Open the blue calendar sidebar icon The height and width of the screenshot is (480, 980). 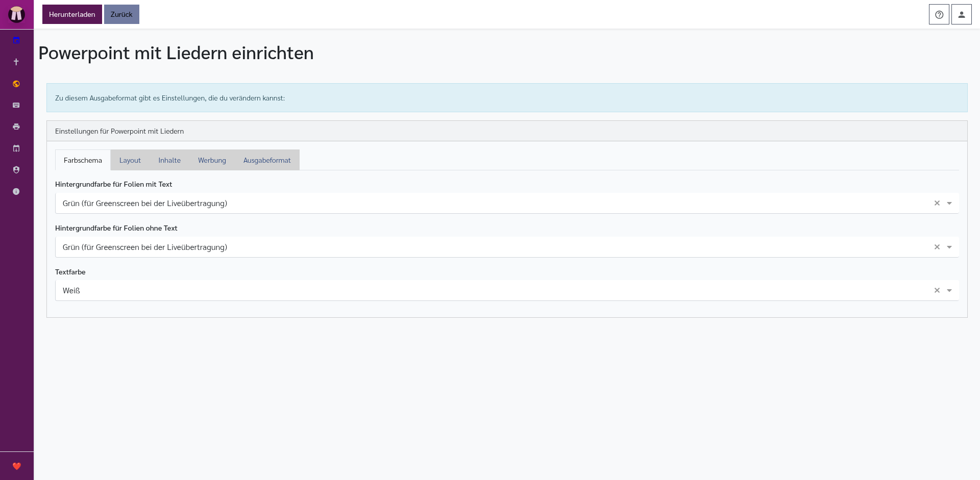(16, 40)
